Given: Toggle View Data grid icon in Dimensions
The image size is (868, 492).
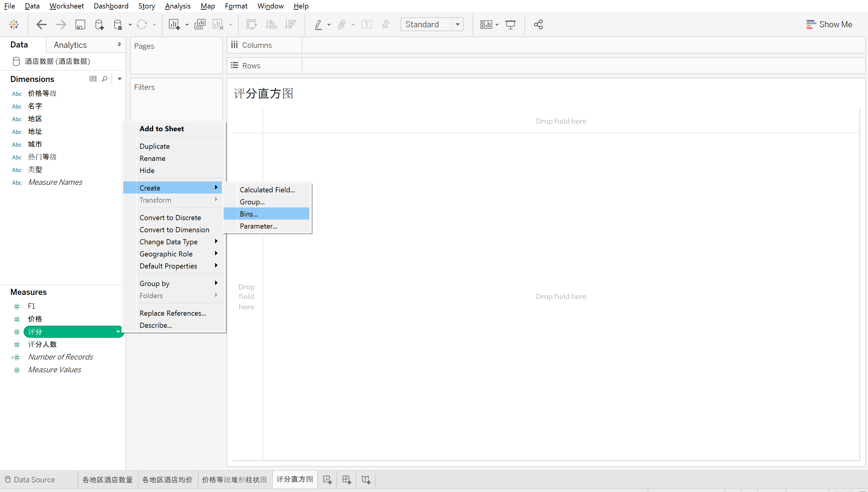Looking at the screenshot, I should [93, 79].
